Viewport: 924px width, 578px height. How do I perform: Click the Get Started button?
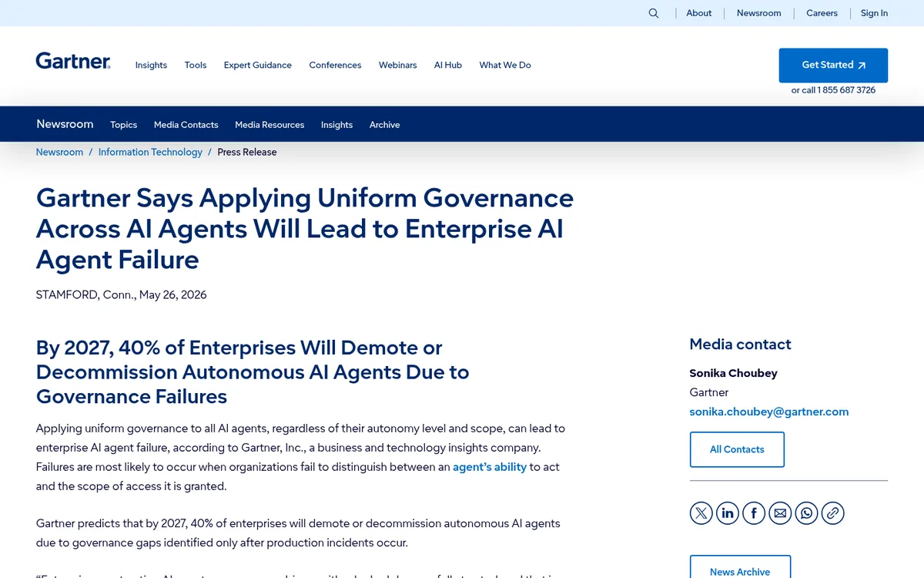coord(833,66)
